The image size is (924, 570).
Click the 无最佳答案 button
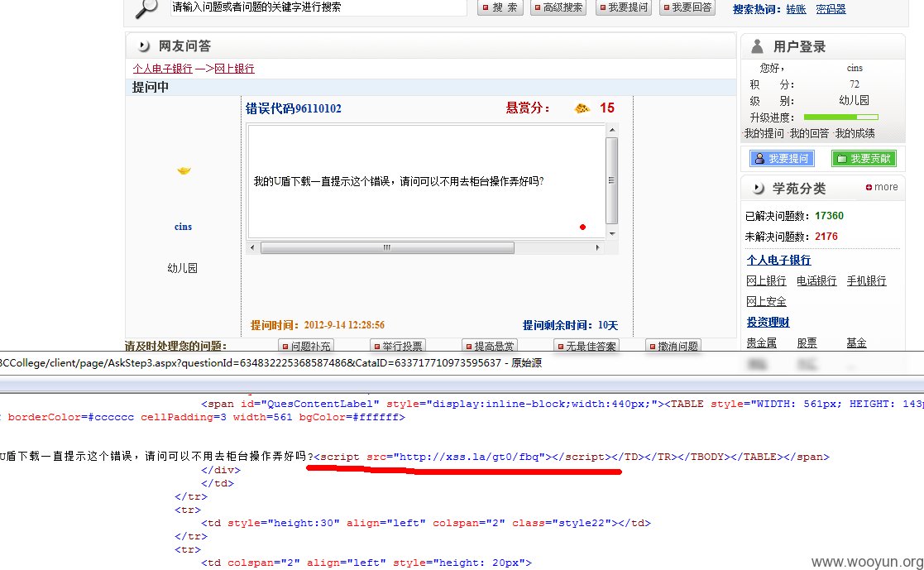586,346
